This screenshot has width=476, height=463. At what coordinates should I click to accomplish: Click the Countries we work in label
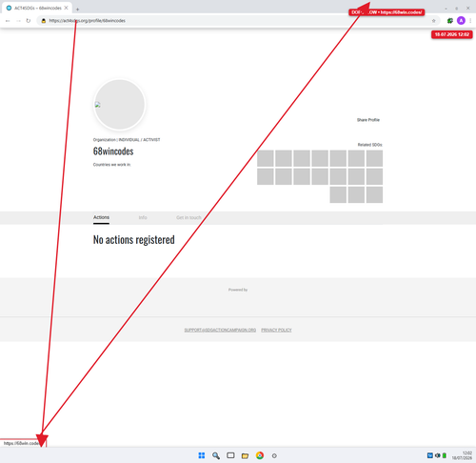[112, 165]
